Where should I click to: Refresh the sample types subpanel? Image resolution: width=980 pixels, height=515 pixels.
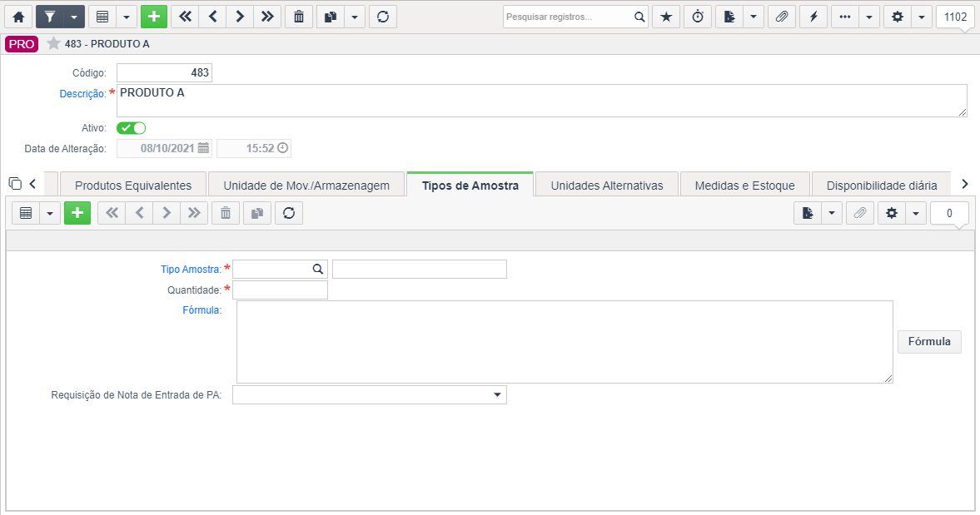point(289,213)
